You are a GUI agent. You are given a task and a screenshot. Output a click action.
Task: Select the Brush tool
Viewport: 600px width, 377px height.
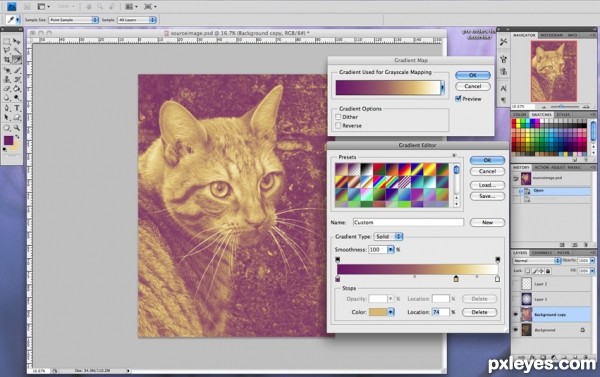coord(17,70)
